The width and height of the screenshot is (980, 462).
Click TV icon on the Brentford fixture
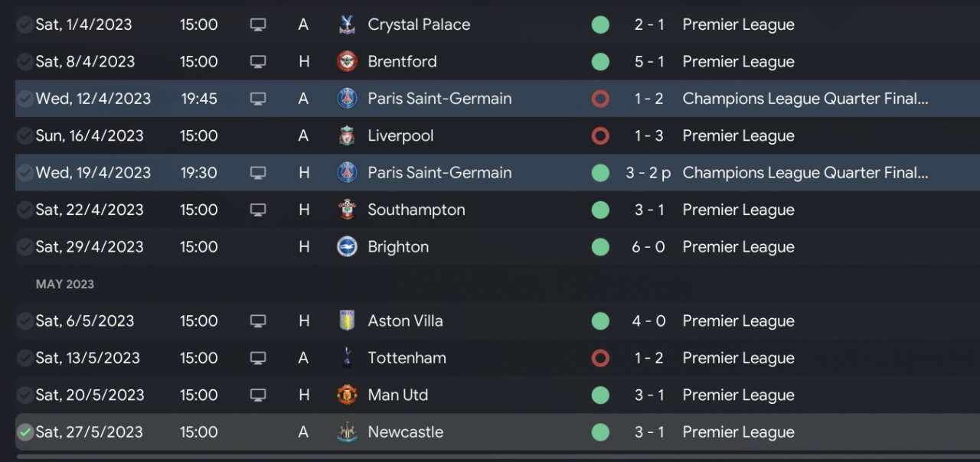258,61
